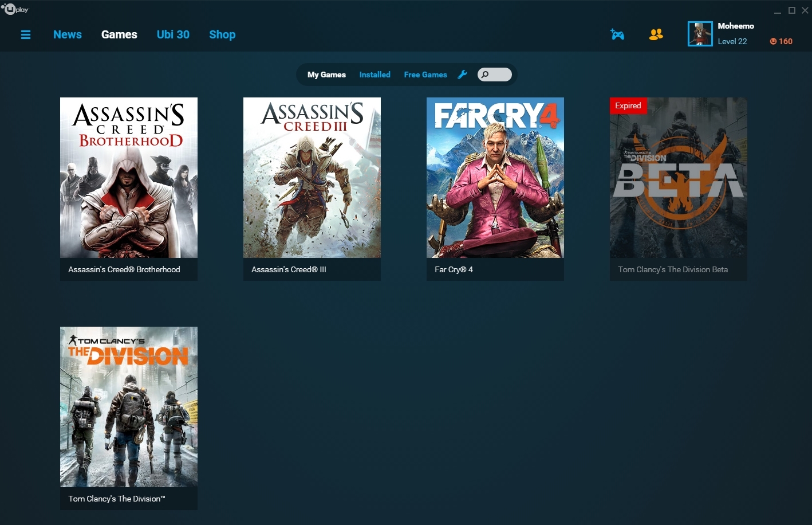Close the Uplay window
This screenshot has height=525, width=812.
(x=805, y=10)
